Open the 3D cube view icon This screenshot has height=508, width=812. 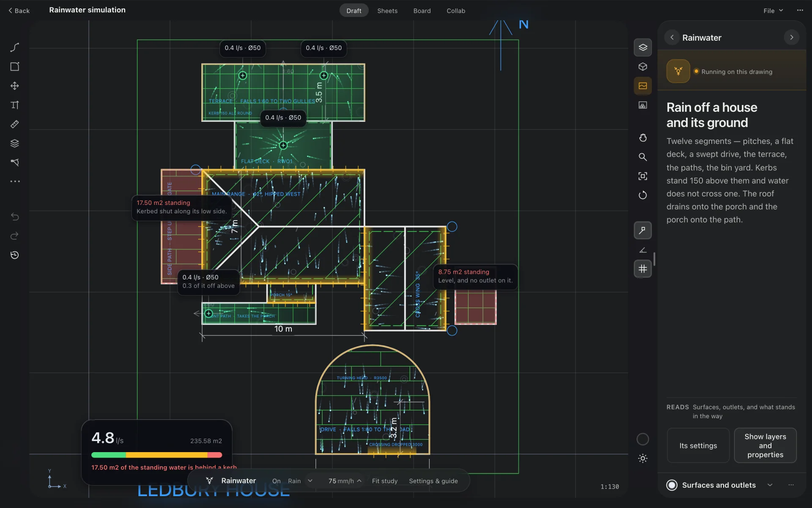point(642,66)
